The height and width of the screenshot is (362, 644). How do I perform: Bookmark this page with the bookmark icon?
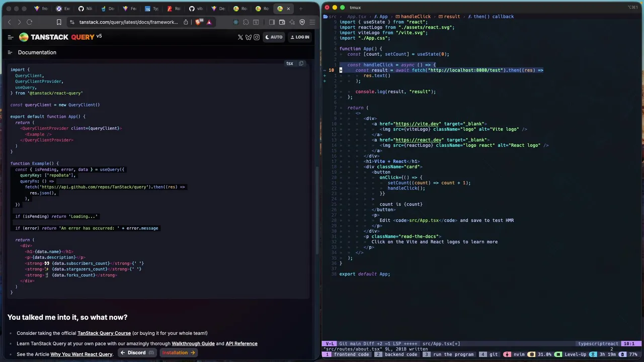(59, 22)
